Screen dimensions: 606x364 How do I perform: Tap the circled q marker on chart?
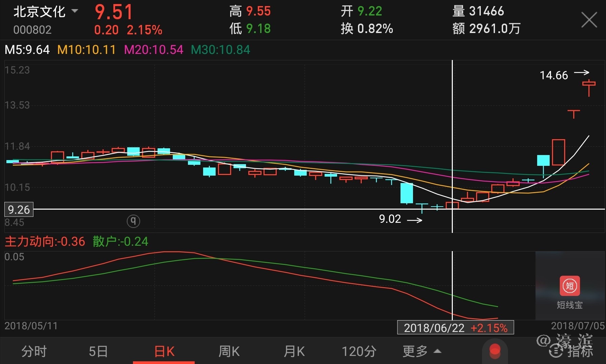[x=133, y=221]
